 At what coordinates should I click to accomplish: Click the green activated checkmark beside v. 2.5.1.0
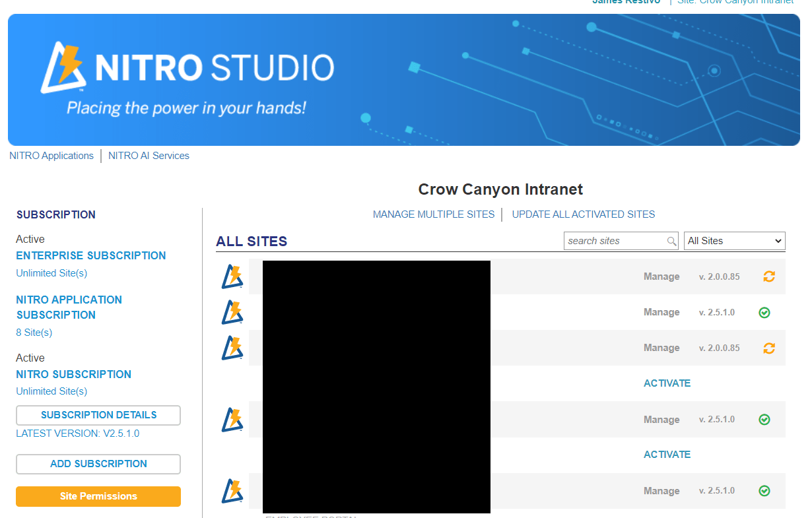coord(764,312)
